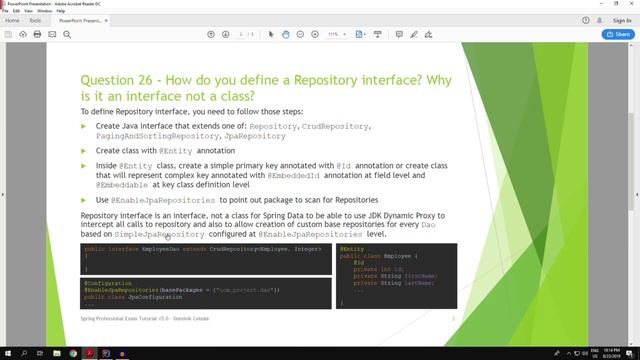Go to the previous page with the up arrow
Screen dimensions: 640x360
pos(211,35)
